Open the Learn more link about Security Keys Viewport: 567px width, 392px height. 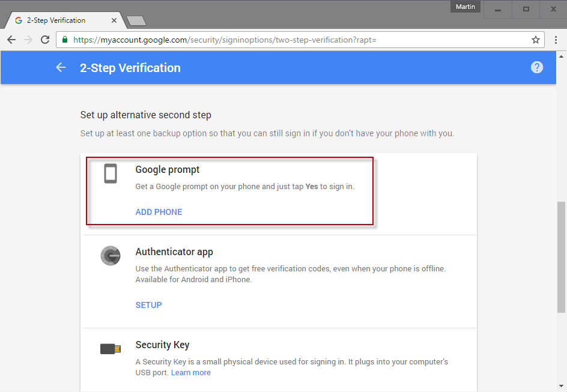190,372
